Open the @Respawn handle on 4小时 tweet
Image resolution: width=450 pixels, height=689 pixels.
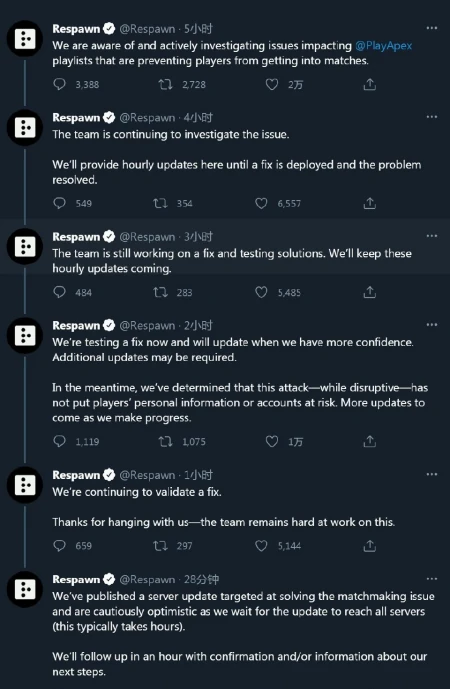(x=147, y=118)
